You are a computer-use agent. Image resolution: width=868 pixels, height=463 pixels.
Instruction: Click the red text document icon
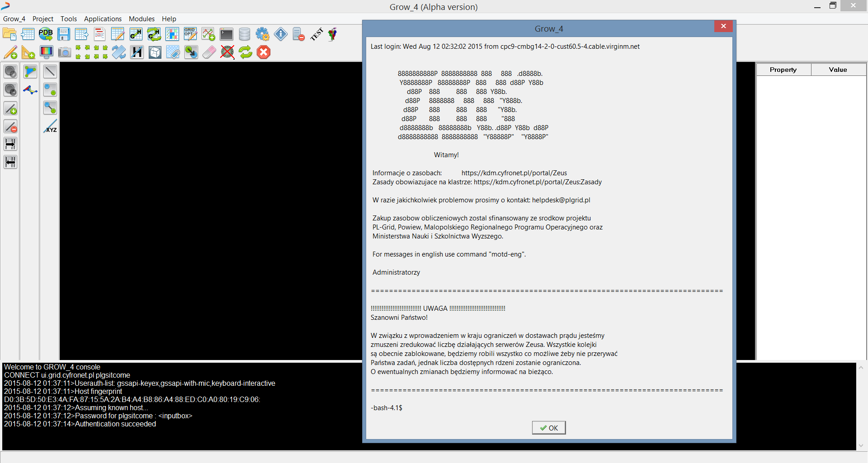pyautogui.click(x=100, y=34)
